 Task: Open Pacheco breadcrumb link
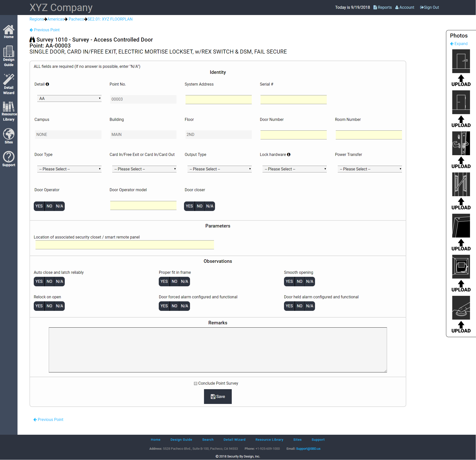click(x=76, y=19)
